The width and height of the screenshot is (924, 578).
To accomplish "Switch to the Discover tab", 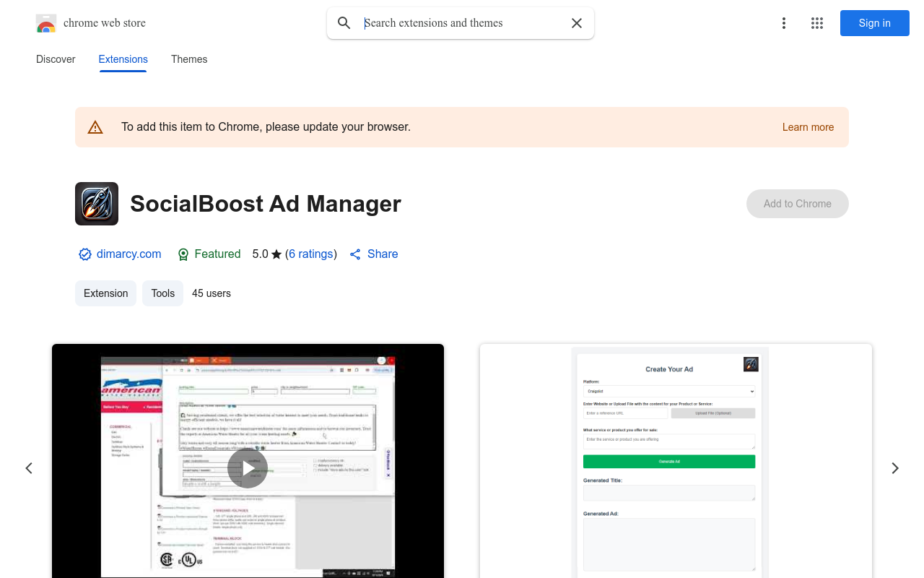I will click(x=56, y=59).
